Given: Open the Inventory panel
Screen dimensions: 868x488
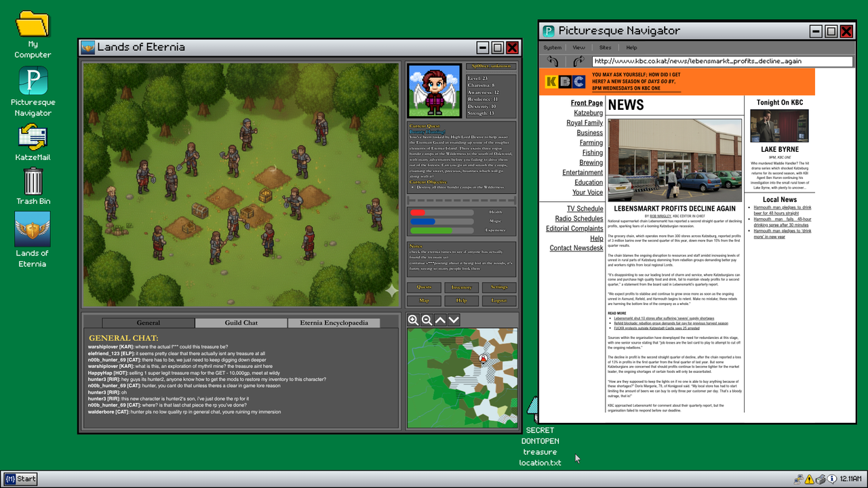Looking at the screenshot, I should (x=461, y=287).
